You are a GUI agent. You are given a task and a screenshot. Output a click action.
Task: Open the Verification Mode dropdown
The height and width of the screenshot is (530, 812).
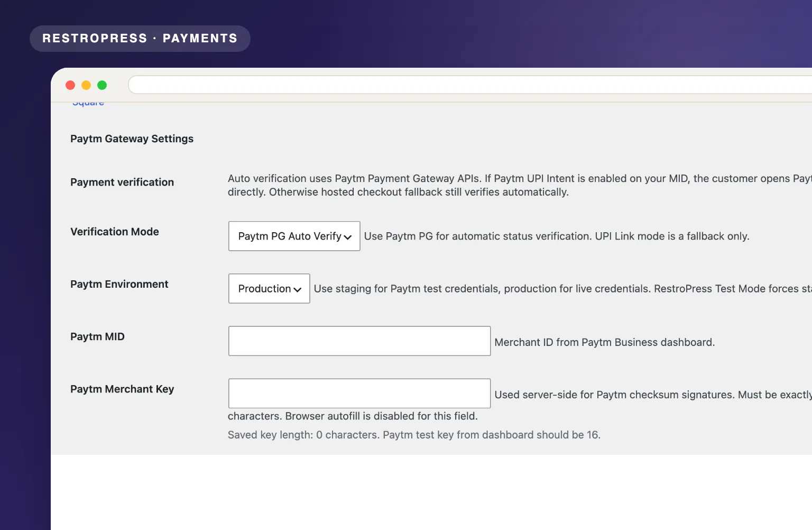click(294, 236)
